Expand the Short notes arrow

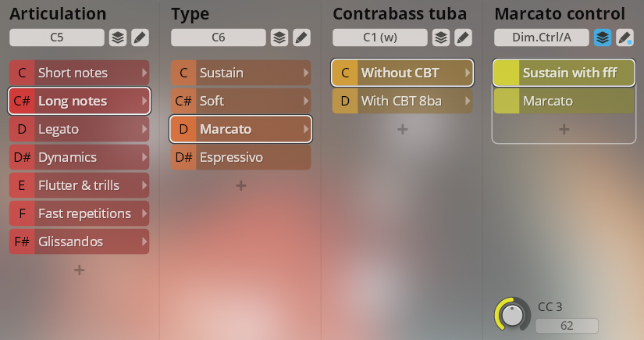coord(144,73)
